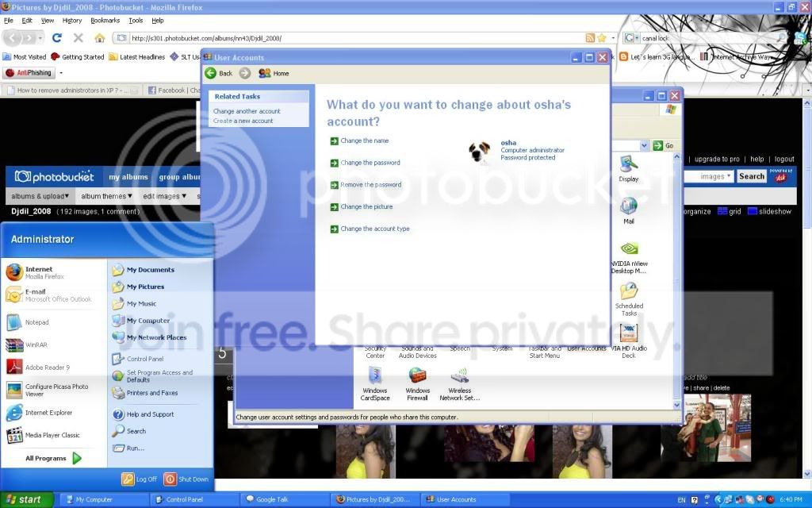The width and height of the screenshot is (812, 508).
Task: Click Google Talk taskbar button
Action: pos(284,500)
